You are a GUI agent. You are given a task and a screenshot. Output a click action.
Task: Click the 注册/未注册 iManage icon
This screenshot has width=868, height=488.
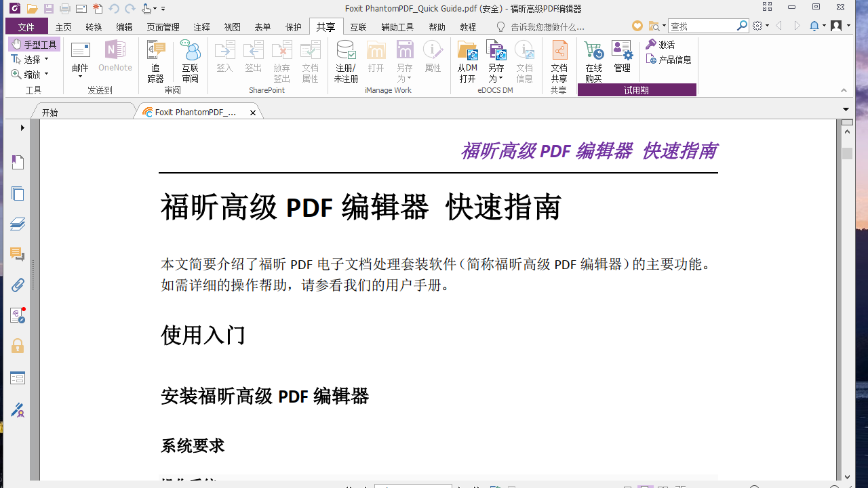(346, 61)
